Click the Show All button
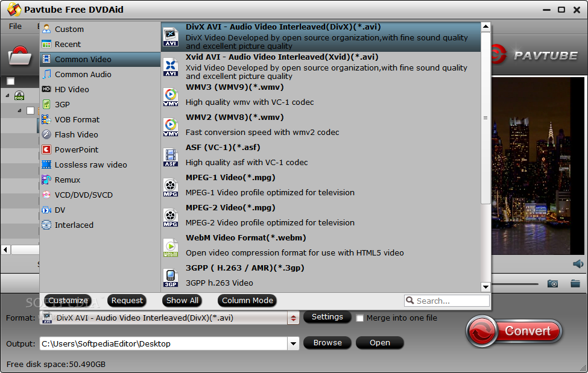Image resolution: width=588 pixels, height=373 pixels. tap(182, 300)
